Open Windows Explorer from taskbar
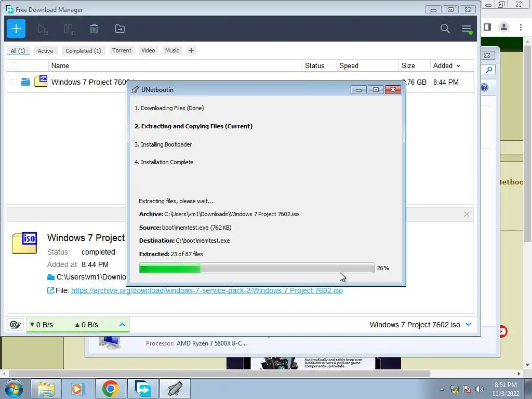 click(46, 389)
